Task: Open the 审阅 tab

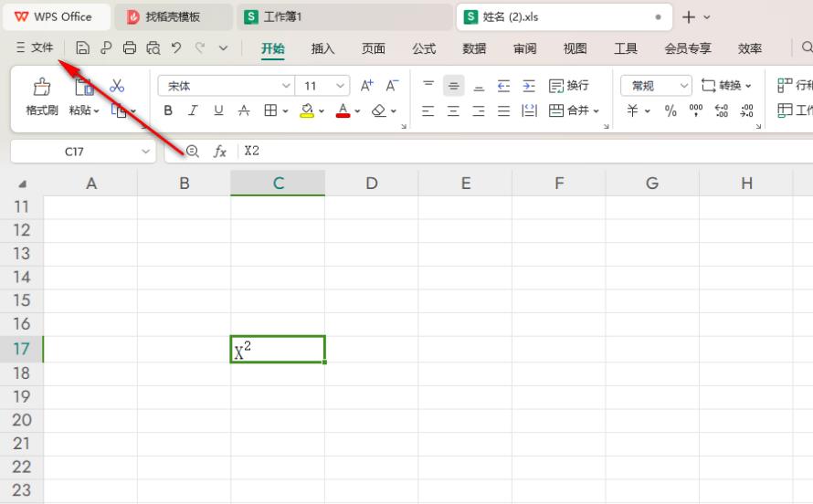Action: coord(524,48)
